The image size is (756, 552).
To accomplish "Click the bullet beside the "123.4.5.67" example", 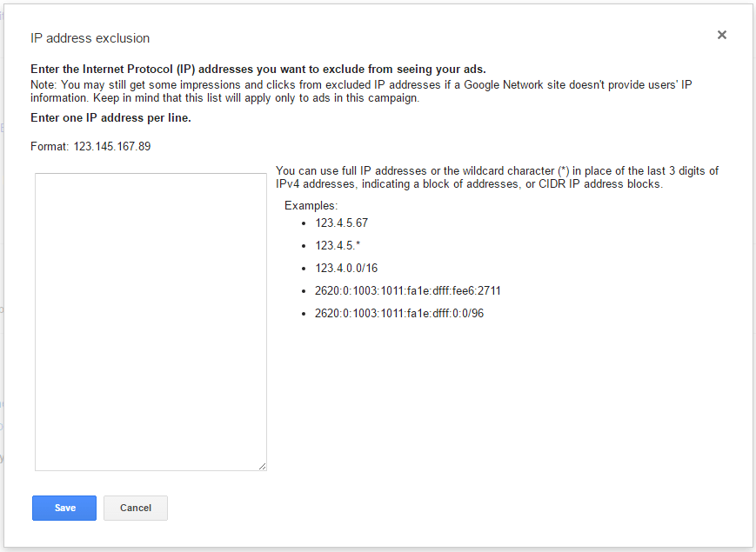I will (304, 223).
